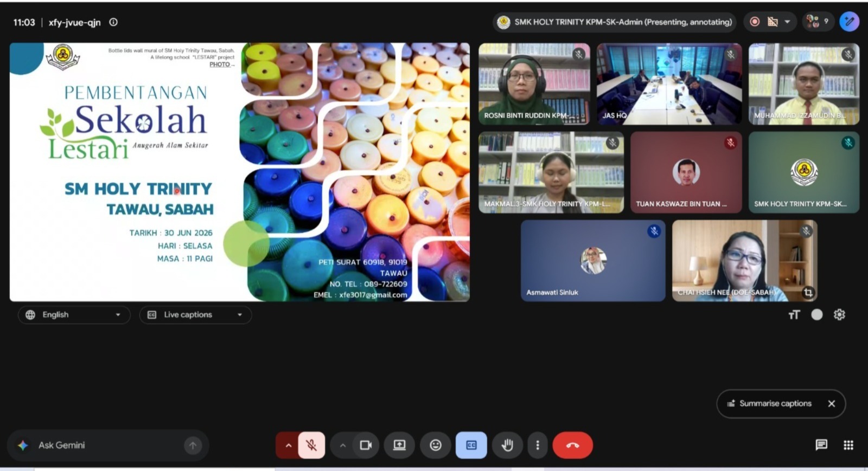Unmute the microphone toggle
This screenshot has height=471, width=868.
click(311, 445)
